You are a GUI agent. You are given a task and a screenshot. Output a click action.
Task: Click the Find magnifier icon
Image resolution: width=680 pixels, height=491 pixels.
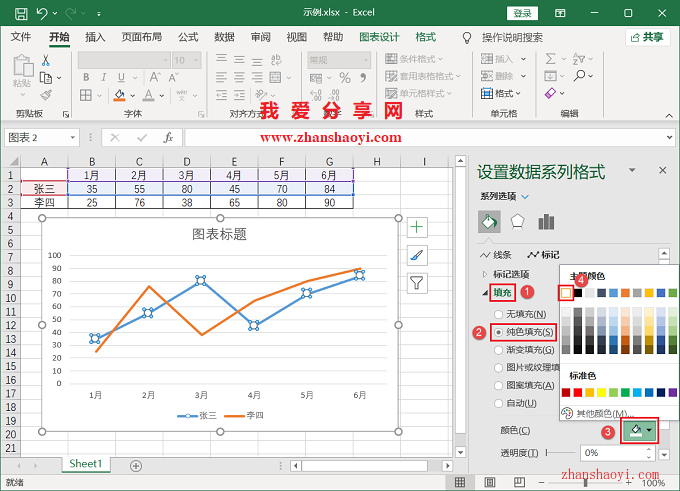click(x=579, y=76)
